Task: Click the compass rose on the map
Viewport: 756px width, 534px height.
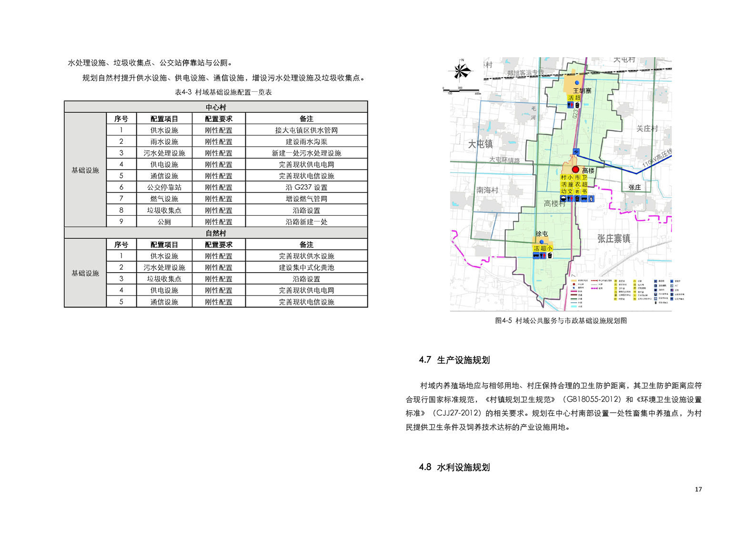Action: coord(461,71)
